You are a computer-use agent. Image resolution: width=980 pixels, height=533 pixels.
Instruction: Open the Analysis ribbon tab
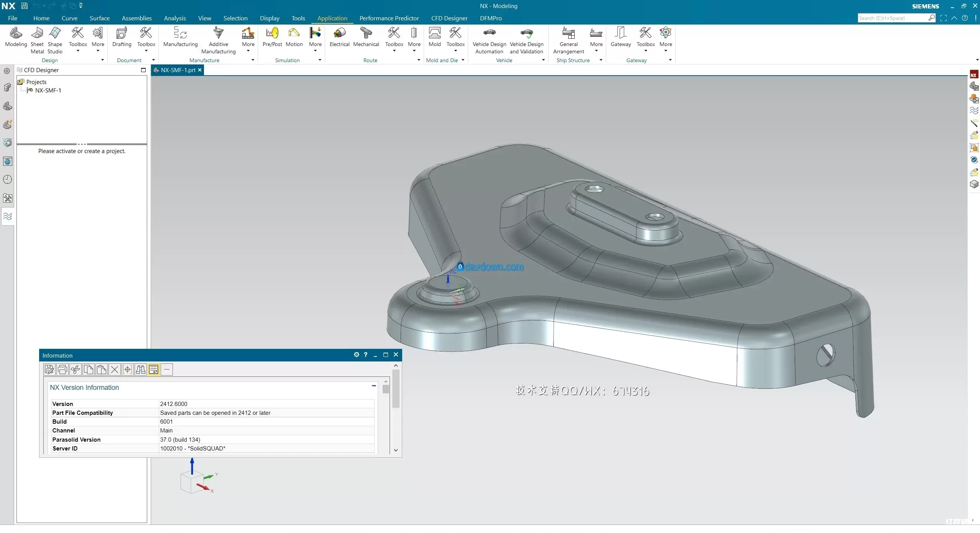pos(175,18)
